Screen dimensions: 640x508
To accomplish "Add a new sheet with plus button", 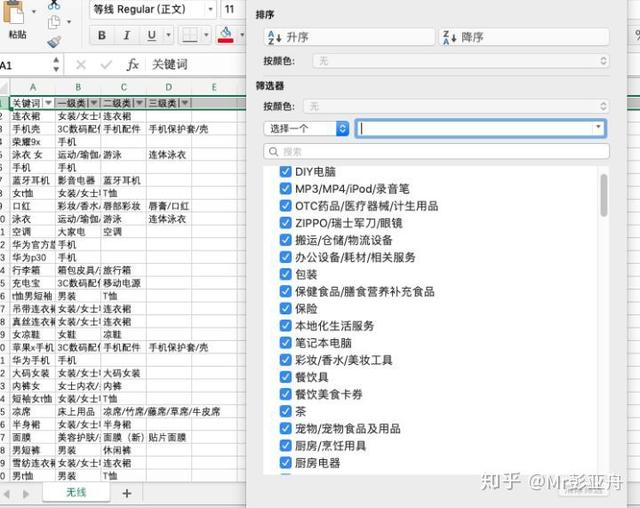I will click(x=127, y=493).
